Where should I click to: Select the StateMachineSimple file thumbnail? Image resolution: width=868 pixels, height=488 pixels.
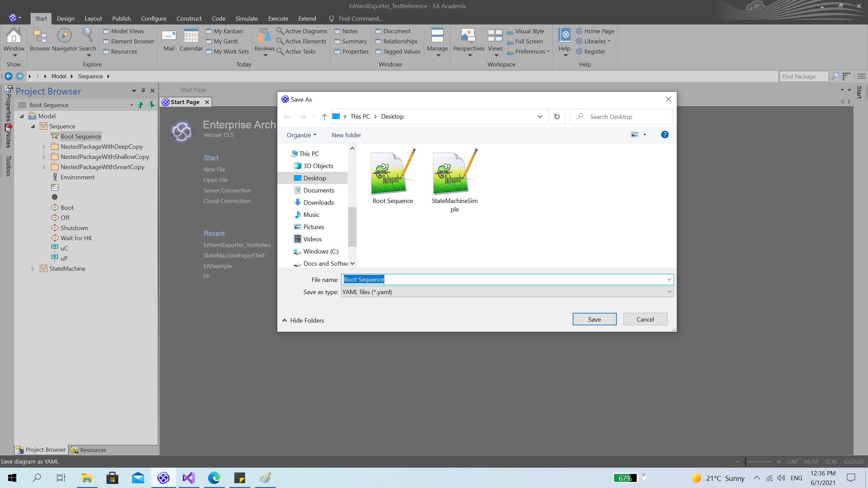click(455, 181)
